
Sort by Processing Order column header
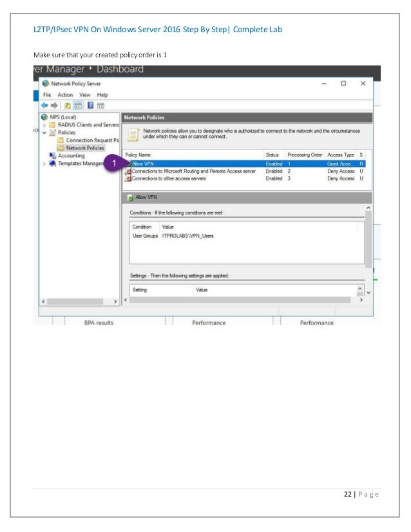pos(305,155)
